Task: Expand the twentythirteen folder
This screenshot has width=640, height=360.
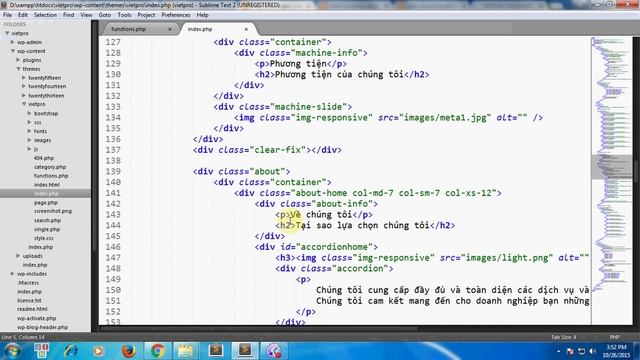Action: (x=24, y=96)
